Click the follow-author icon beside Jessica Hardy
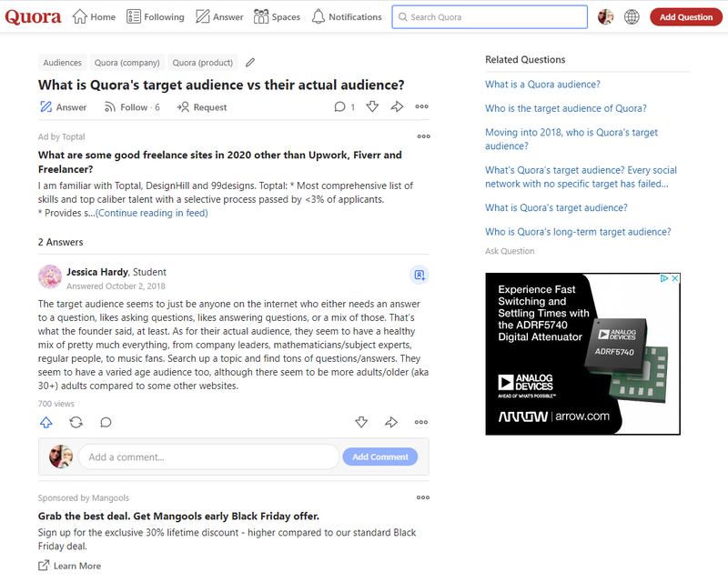Image resolution: width=728 pixels, height=582 pixels. (x=420, y=275)
